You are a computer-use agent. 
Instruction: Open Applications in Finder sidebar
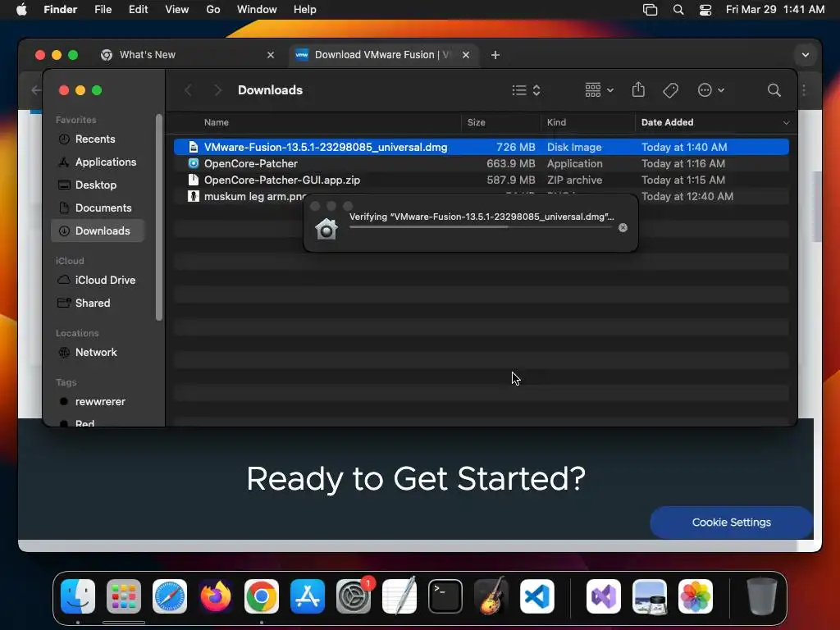coord(98,162)
